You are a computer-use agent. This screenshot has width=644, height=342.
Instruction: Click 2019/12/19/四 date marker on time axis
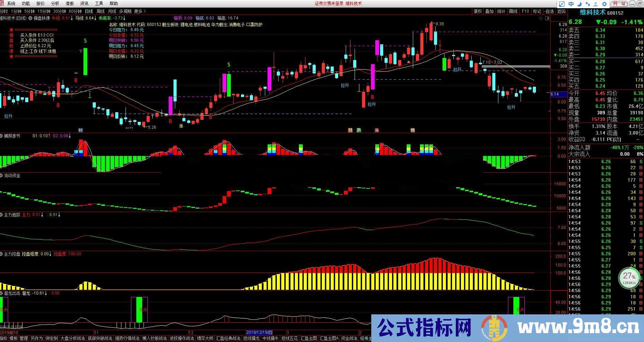point(259,332)
